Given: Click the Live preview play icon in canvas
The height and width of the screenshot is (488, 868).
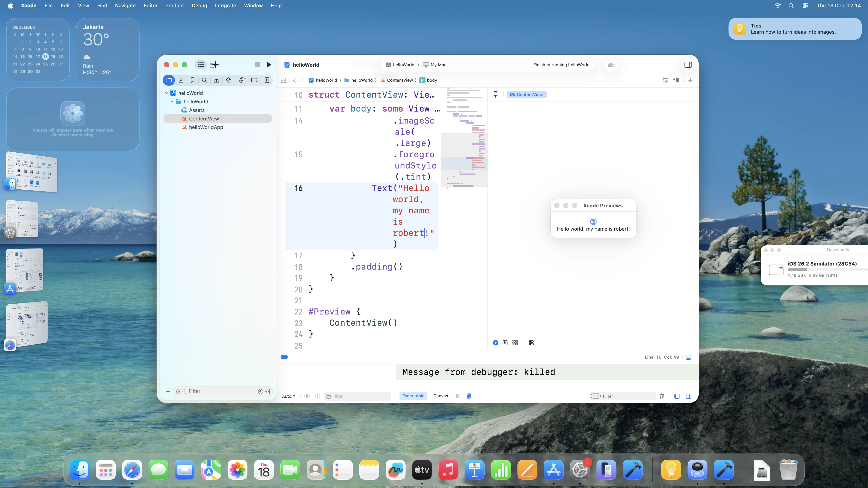Looking at the screenshot, I should pos(495,343).
